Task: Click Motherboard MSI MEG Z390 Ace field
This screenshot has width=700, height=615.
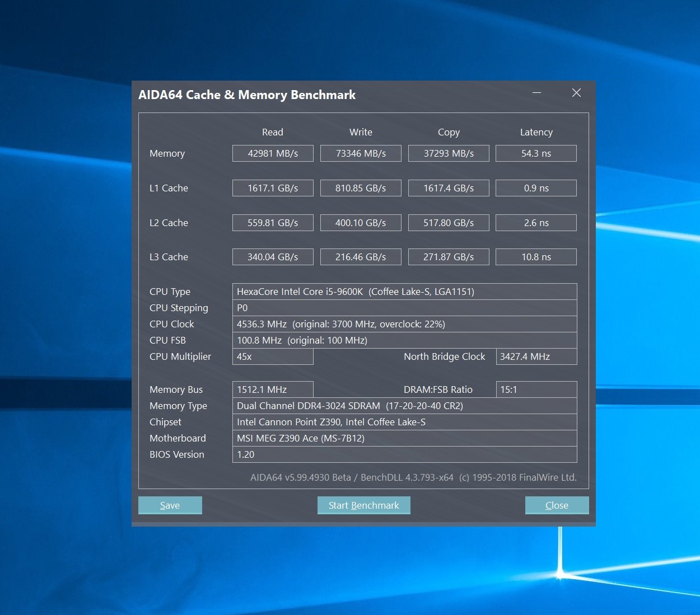Action: pyautogui.click(x=405, y=438)
